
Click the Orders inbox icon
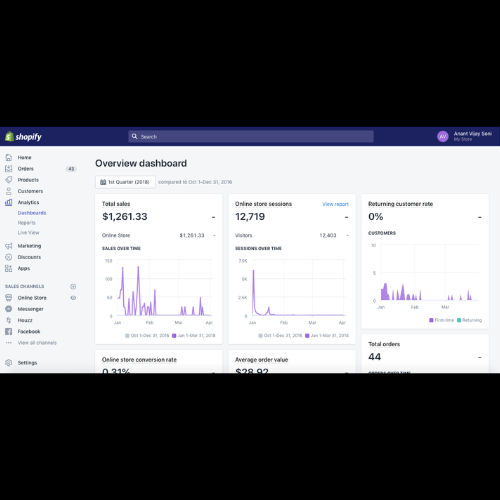(9, 169)
